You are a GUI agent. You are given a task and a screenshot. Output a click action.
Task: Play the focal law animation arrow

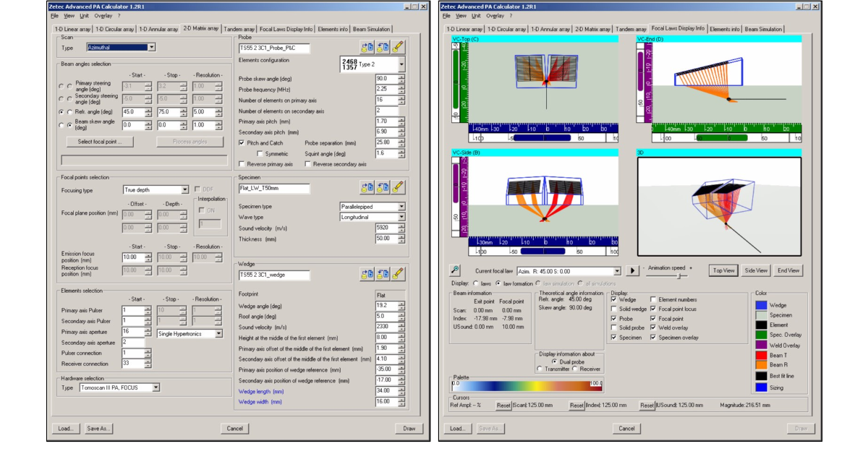[x=633, y=270]
